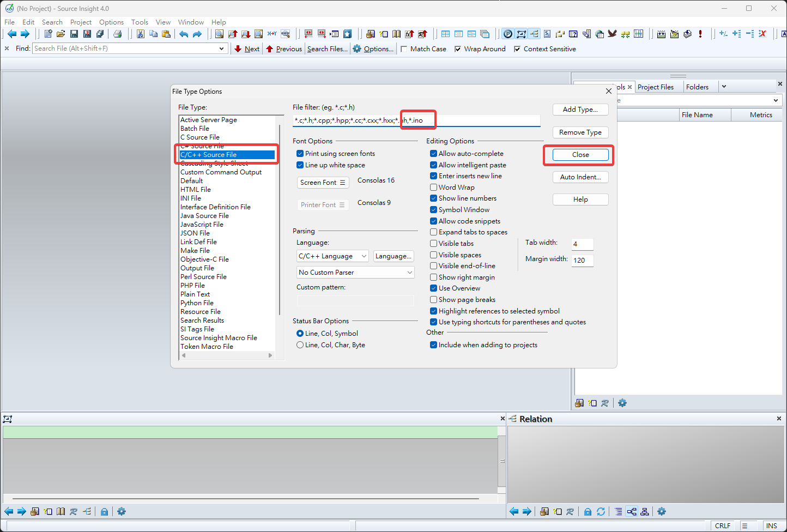
Task: Click the +/- toggle outline icon
Action: pyautogui.click(x=723, y=34)
